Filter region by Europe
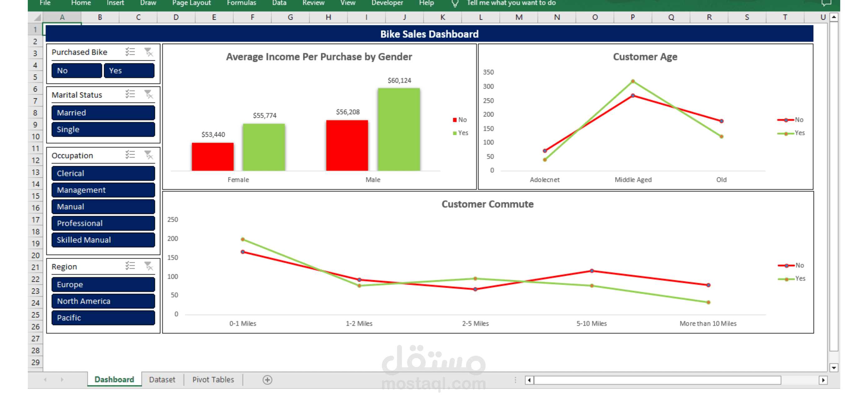The width and height of the screenshot is (868, 401). (103, 285)
